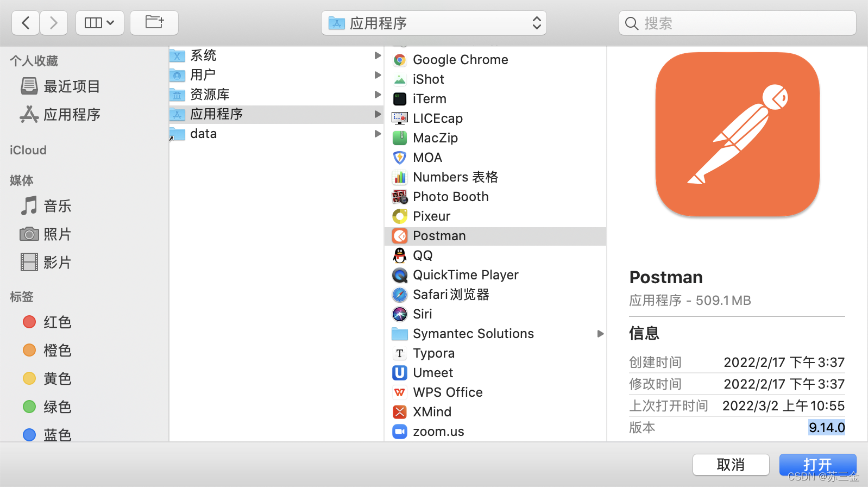Click the 上次打开时间 date value

tap(783, 406)
